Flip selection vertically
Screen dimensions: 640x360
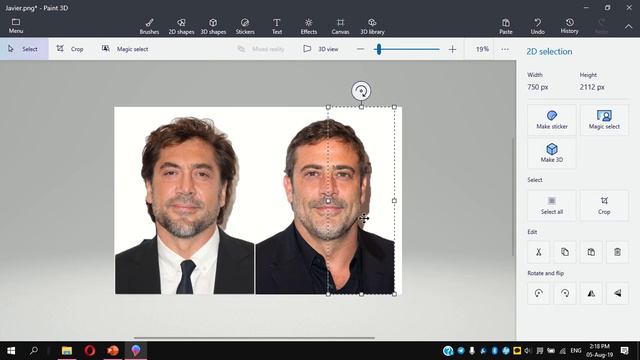point(617,293)
